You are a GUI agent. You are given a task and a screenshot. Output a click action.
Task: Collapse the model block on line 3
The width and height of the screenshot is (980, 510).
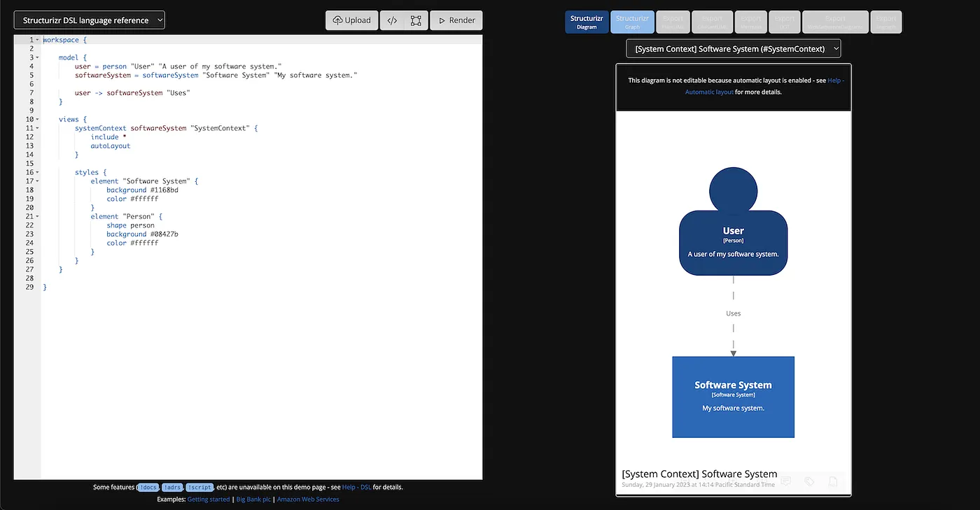pyautogui.click(x=38, y=57)
